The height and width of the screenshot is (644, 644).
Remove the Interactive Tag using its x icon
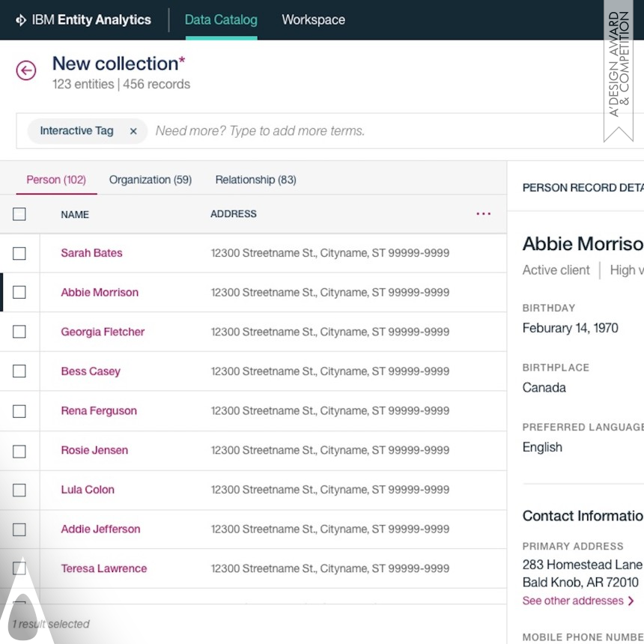pyautogui.click(x=133, y=130)
